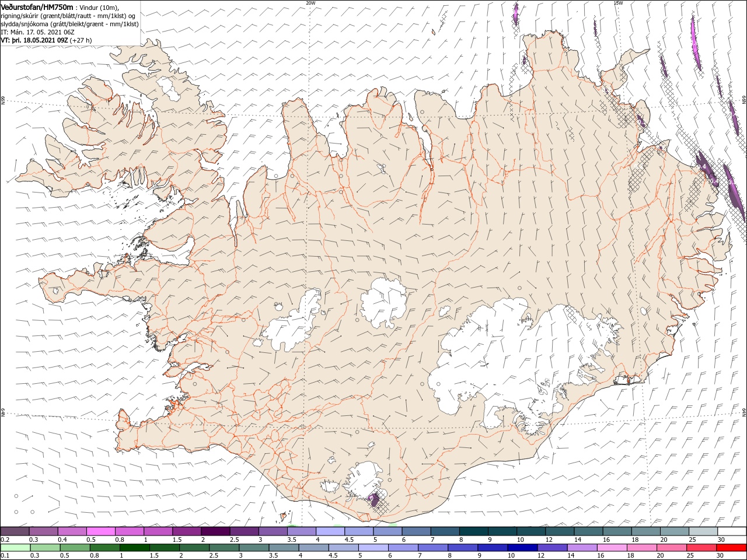Click the 'slydda/snjókoma' description line
Screen dimensions: 747x560
(x=69, y=24)
